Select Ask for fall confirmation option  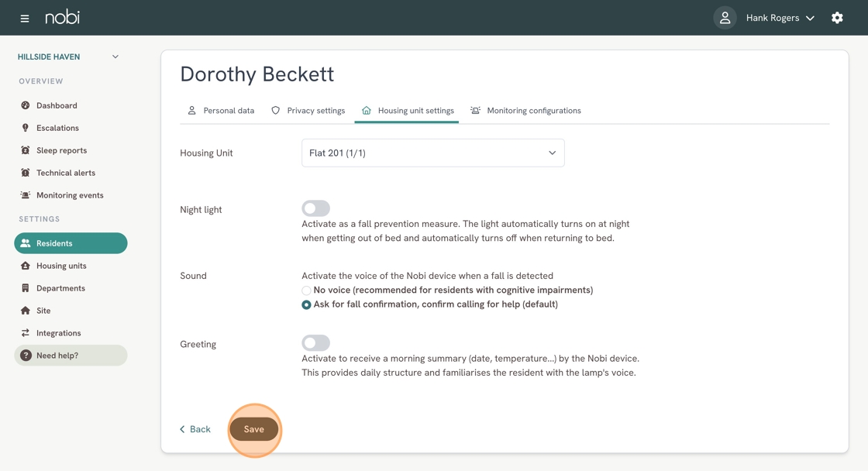(x=306, y=305)
